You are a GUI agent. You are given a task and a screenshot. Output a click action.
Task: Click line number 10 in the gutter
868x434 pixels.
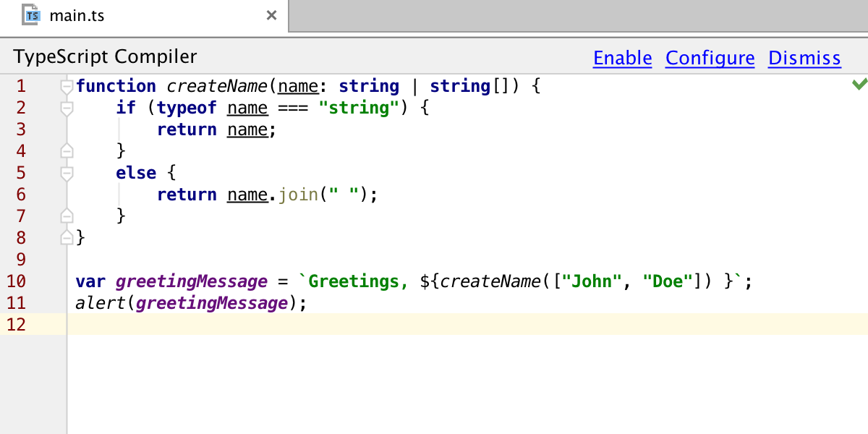(15, 281)
